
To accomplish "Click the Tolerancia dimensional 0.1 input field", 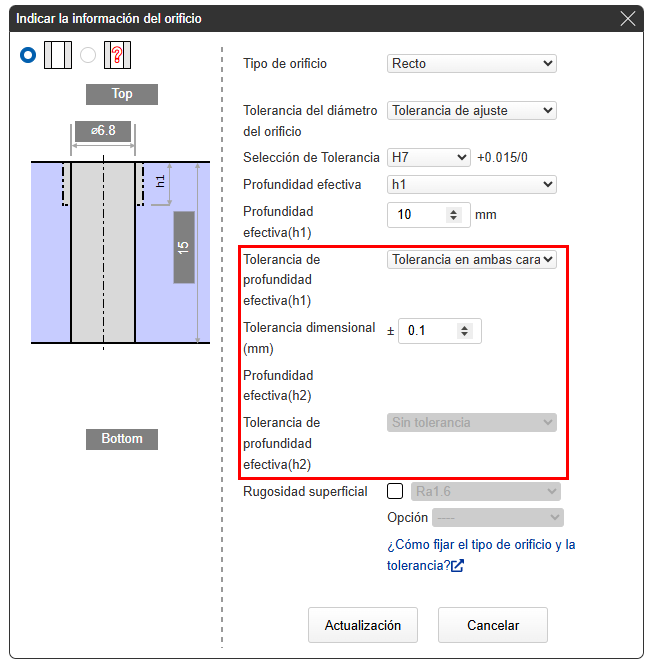I will click(428, 331).
